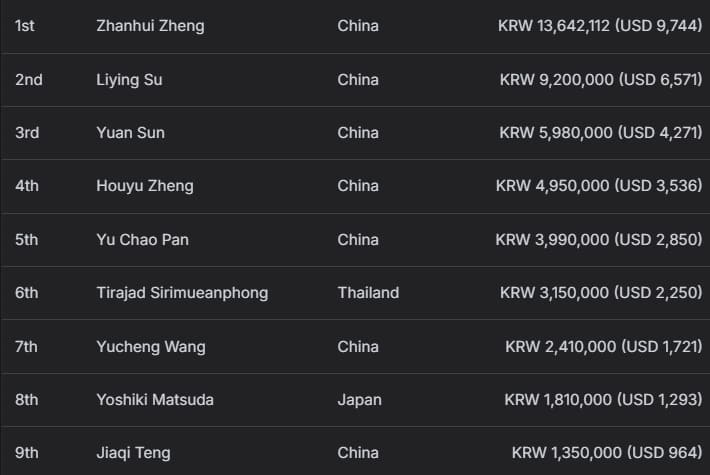Screen dimensions: 710x475
Task: Click Yoshiki Matsuda's name
Action: (155, 400)
